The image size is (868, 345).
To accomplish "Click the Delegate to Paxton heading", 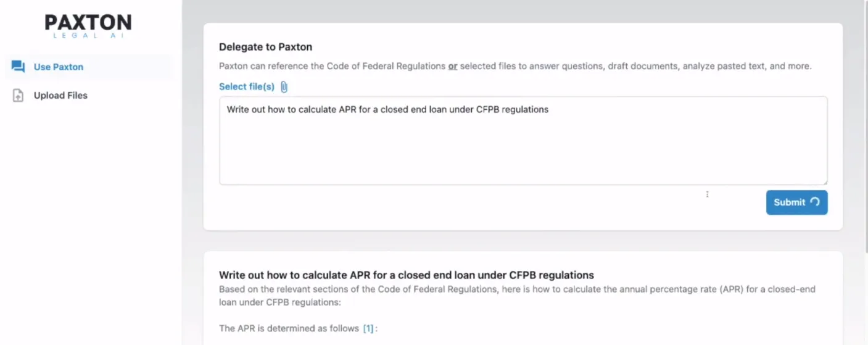I will click(265, 47).
